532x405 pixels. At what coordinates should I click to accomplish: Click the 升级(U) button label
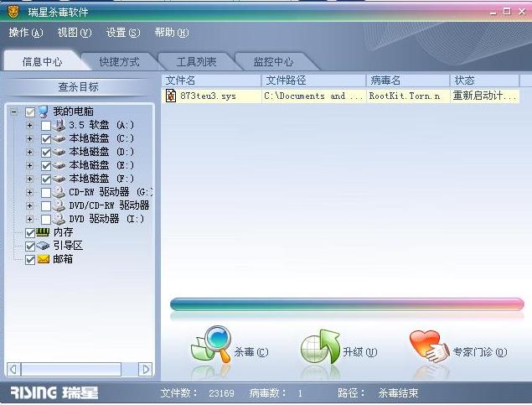coord(360,352)
